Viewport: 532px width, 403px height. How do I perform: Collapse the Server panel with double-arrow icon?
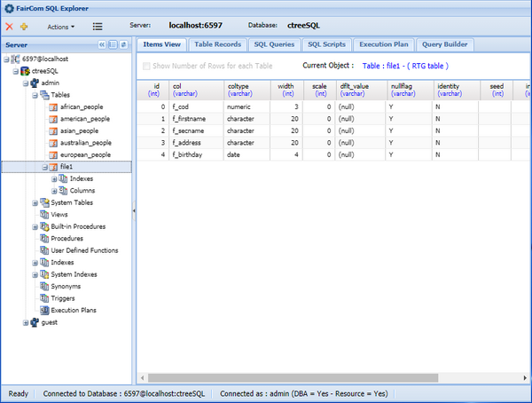(102, 44)
